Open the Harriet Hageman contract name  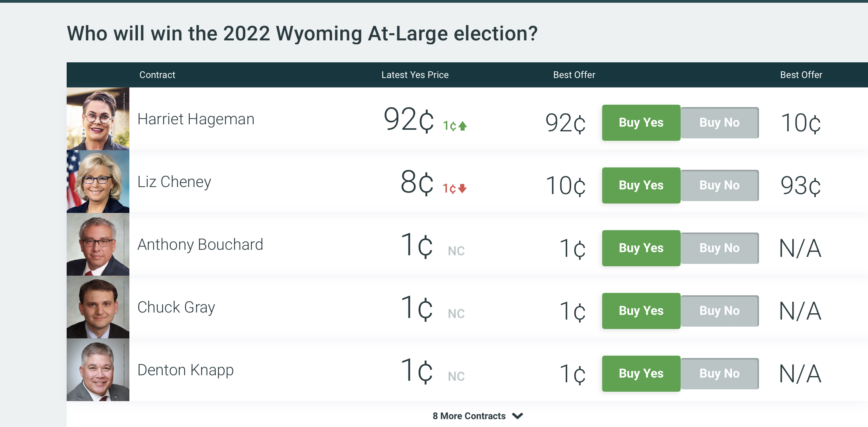click(196, 119)
